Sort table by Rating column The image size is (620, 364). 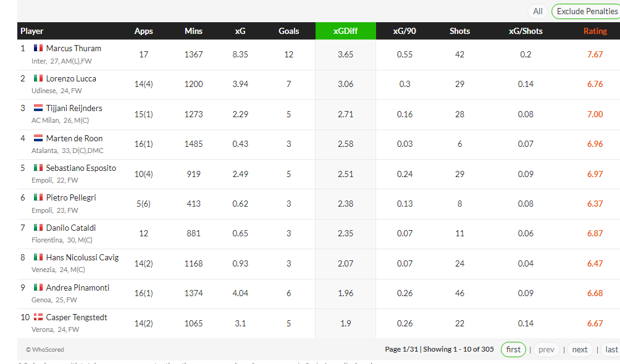coord(595,31)
